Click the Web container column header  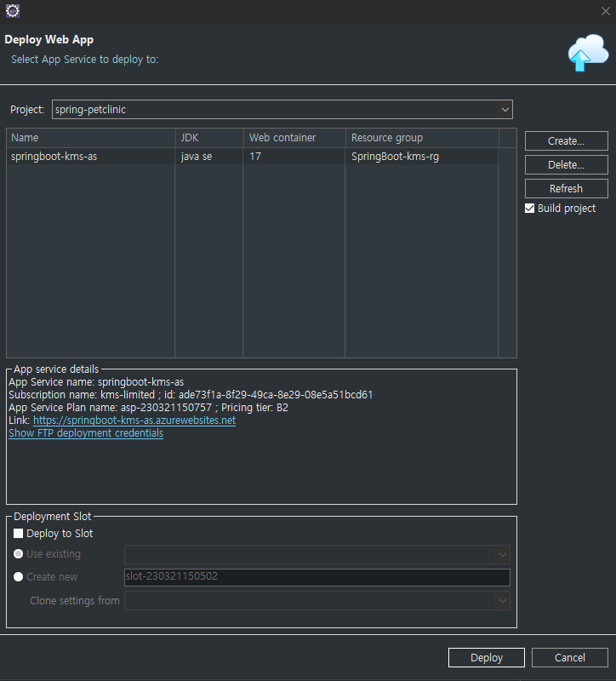tap(294, 138)
